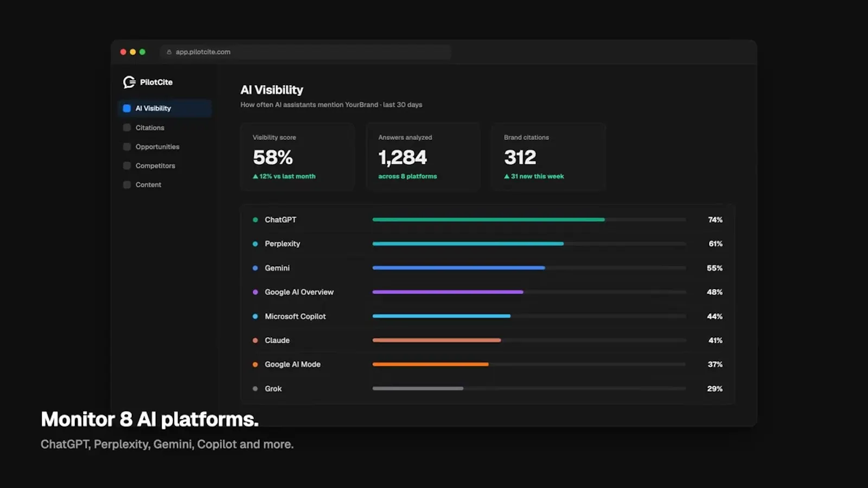Click the green maximize window button

tap(143, 52)
